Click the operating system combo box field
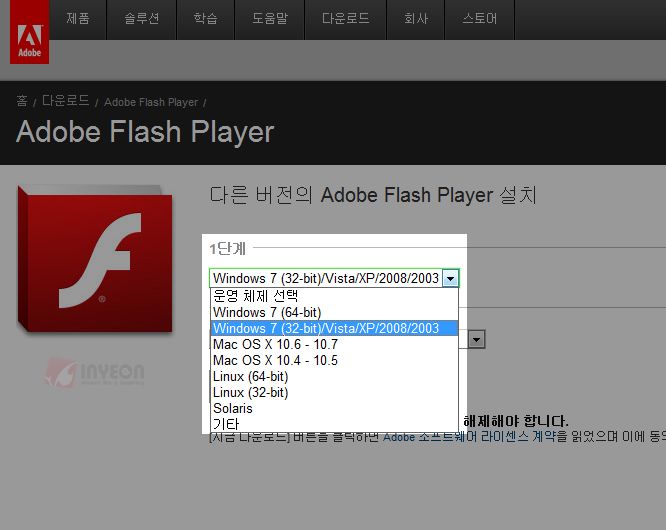666x530 pixels. tap(334, 278)
